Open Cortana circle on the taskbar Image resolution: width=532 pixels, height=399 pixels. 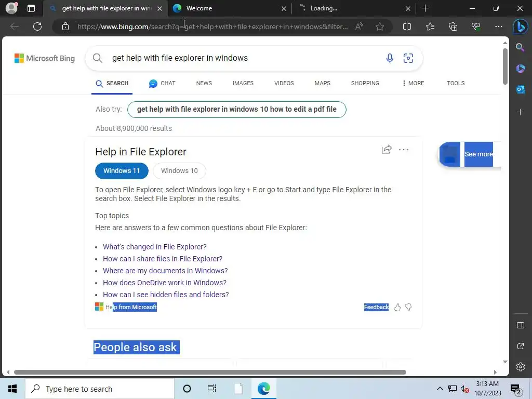[187, 389]
